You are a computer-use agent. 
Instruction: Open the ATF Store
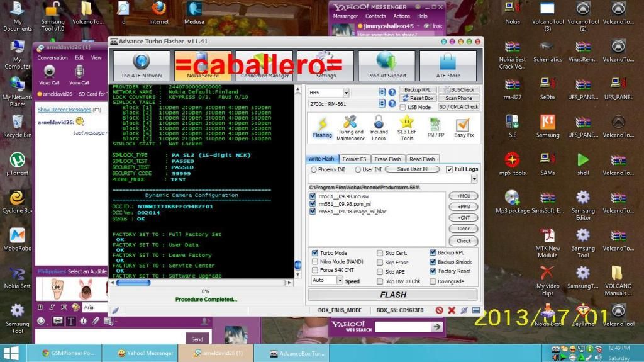point(447,65)
